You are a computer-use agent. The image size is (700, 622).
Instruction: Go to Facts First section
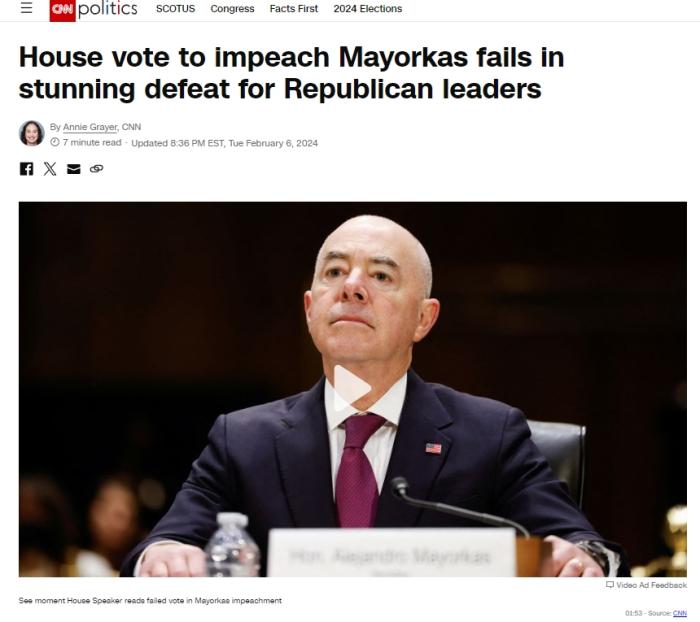pos(294,8)
